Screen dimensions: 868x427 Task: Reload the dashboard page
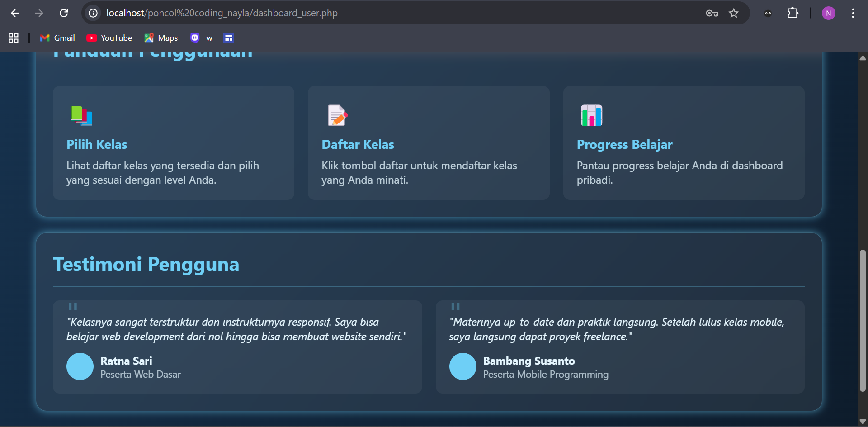coord(64,13)
